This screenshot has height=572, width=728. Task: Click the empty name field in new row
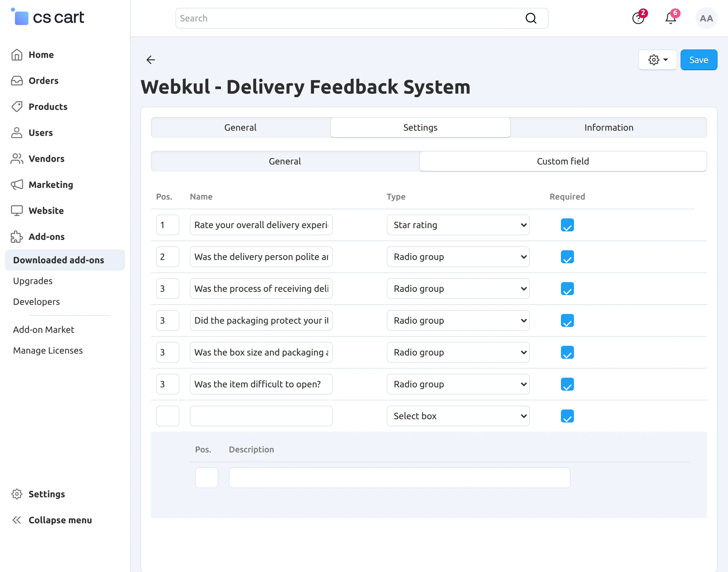[x=261, y=416]
